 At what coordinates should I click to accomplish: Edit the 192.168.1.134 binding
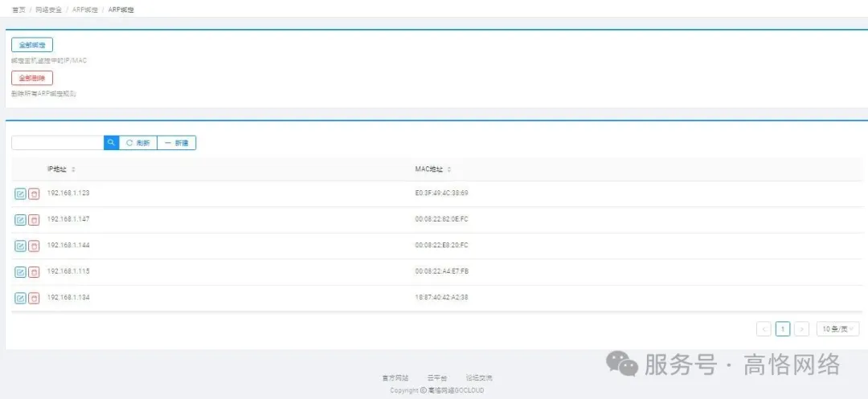tap(20, 298)
